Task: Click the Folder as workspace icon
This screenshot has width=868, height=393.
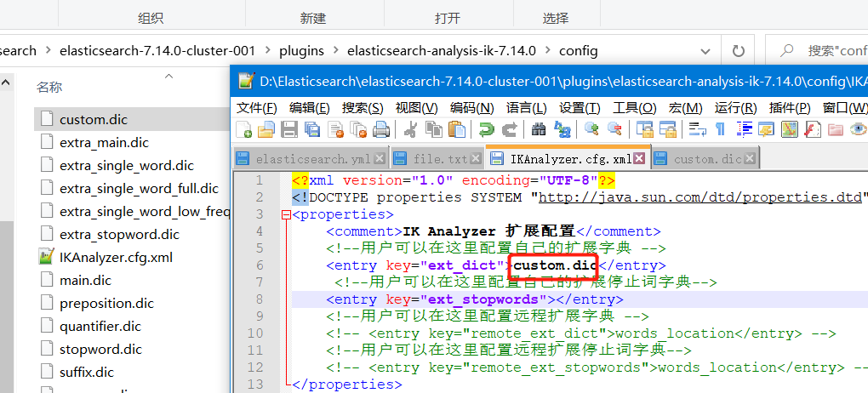Action: 836,129
